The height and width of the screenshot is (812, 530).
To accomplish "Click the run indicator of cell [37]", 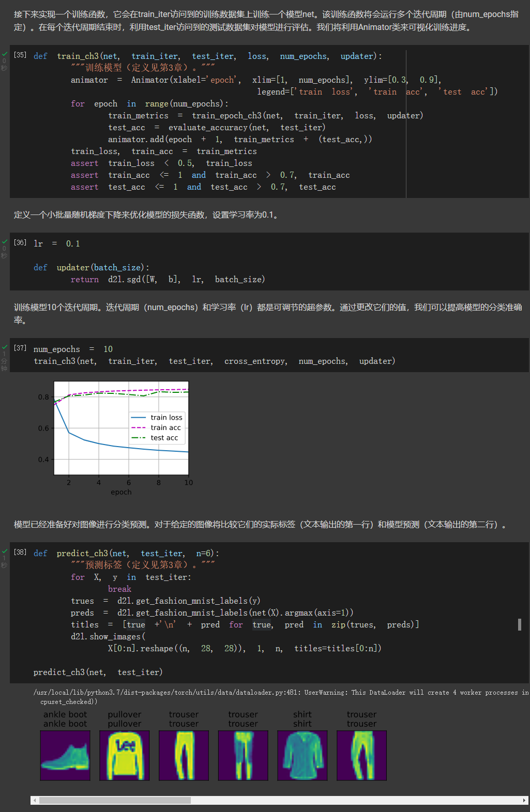I will pyautogui.click(x=20, y=348).
